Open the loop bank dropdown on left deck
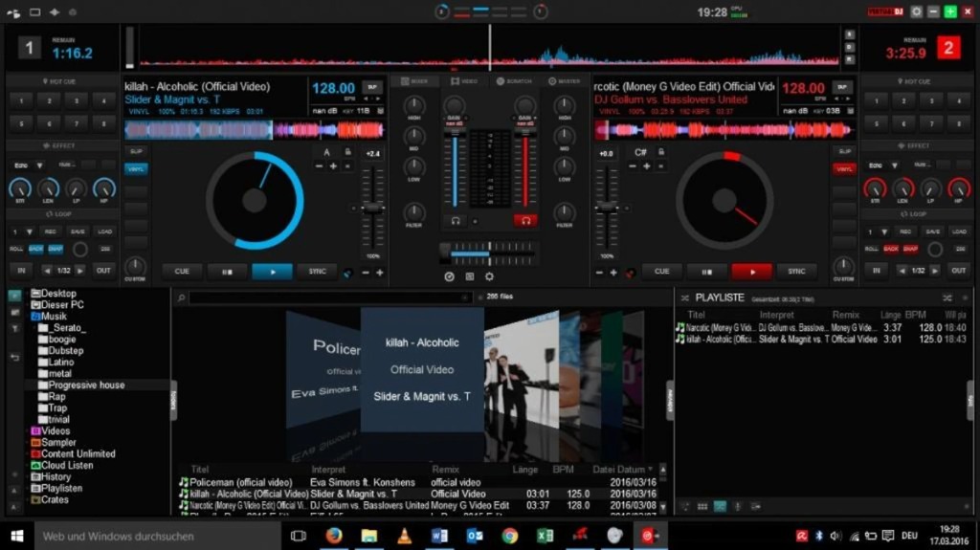980x550 pixels. coord(29,231)
